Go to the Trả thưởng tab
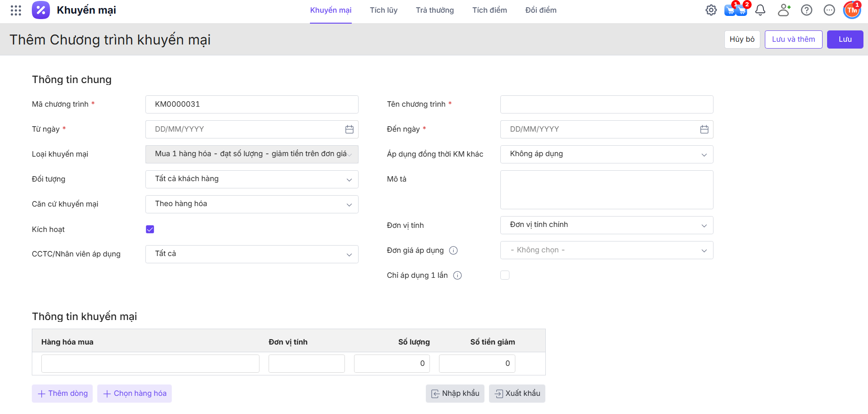The image size is (868, 414). 434,10
